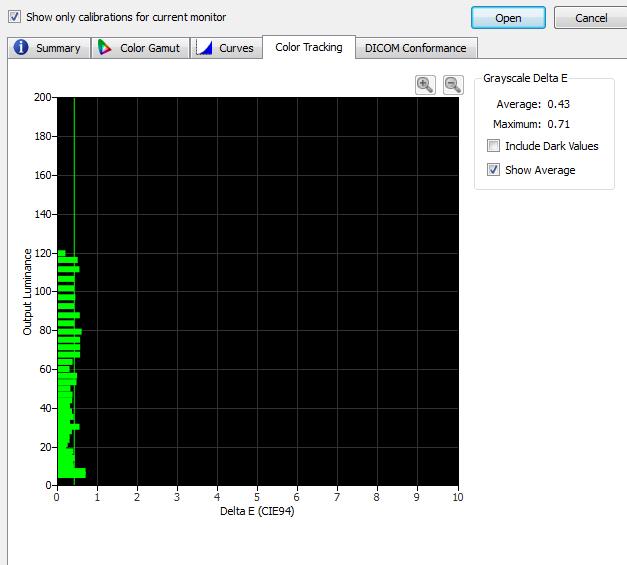Click the Cancel button
This screenshot has height=565, width=627.
tap(591, 18)
